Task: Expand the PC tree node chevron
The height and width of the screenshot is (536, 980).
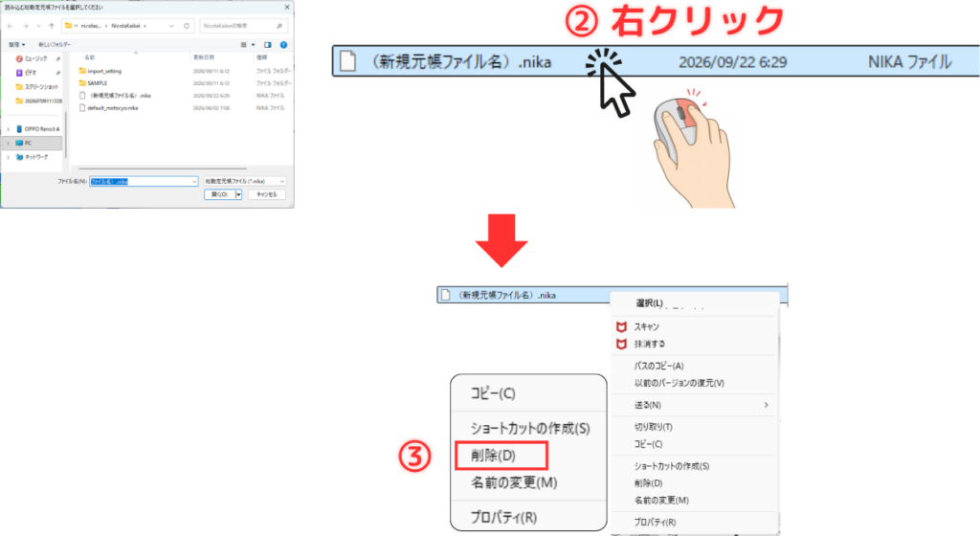Action: click(8, 143)
